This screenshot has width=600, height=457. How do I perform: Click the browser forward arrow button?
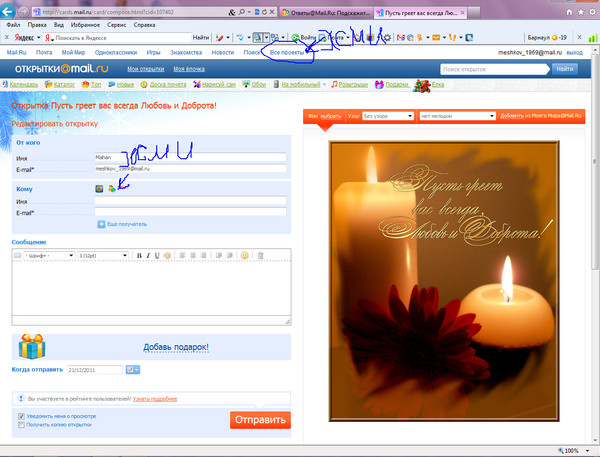pyautogui.click(x=23, y=12)
